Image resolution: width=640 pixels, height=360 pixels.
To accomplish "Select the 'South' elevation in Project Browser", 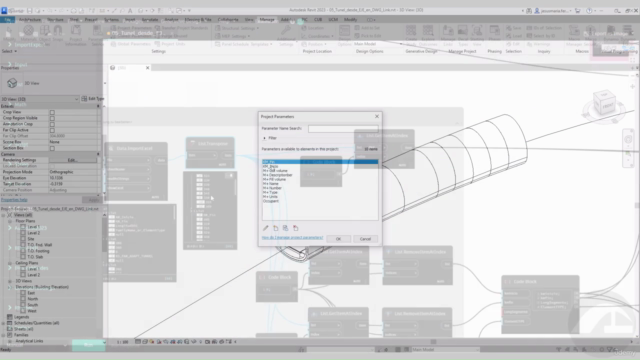I will 33,305.
